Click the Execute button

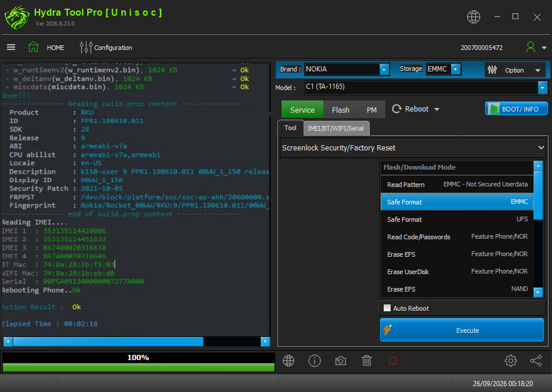point(462,330)
